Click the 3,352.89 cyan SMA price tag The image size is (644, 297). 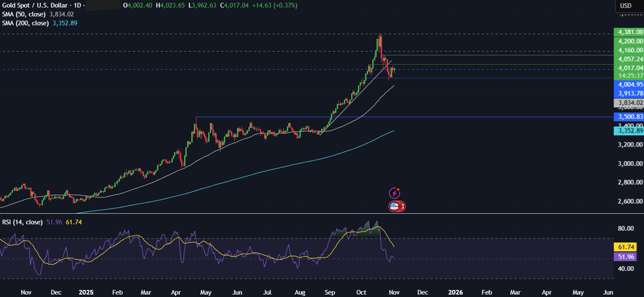(628, 131)
